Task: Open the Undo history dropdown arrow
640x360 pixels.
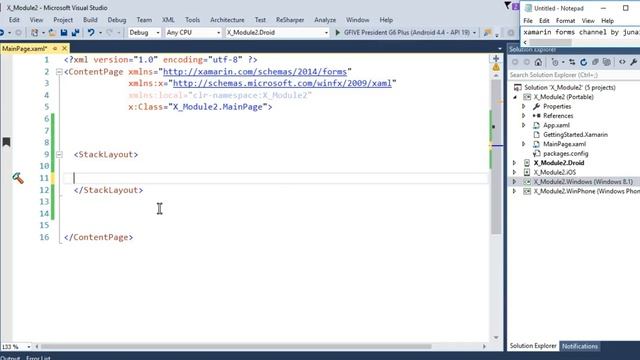Action: (100, 33)
